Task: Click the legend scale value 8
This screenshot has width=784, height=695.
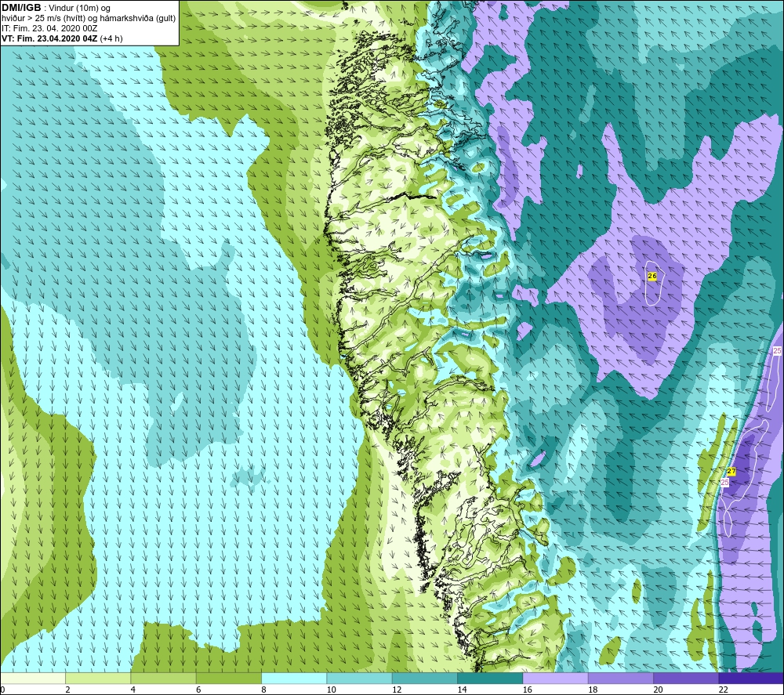Action: (263, 690)
